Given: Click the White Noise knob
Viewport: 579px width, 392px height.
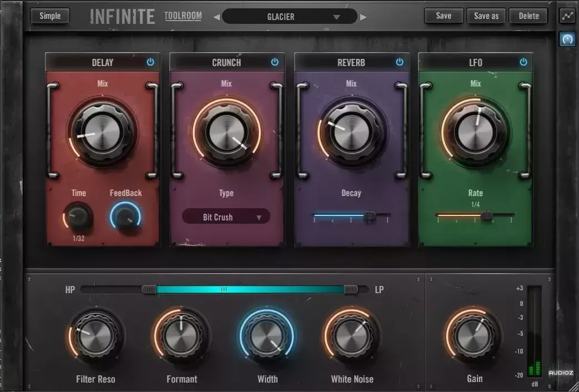Looking at the screenshot, I should (x=351, y=335).
